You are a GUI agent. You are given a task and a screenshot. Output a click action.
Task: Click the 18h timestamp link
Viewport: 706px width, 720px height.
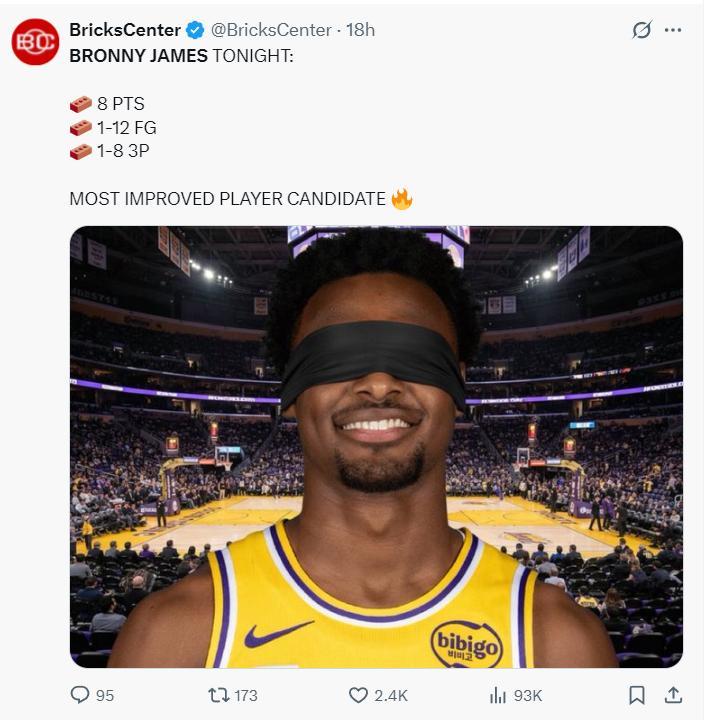[x=360, y=30]
